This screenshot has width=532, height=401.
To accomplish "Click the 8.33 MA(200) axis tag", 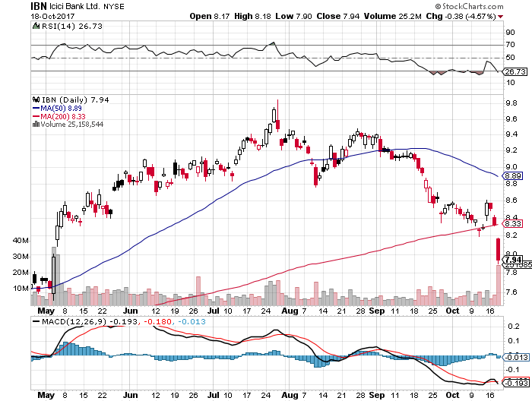I will [511, 224].
